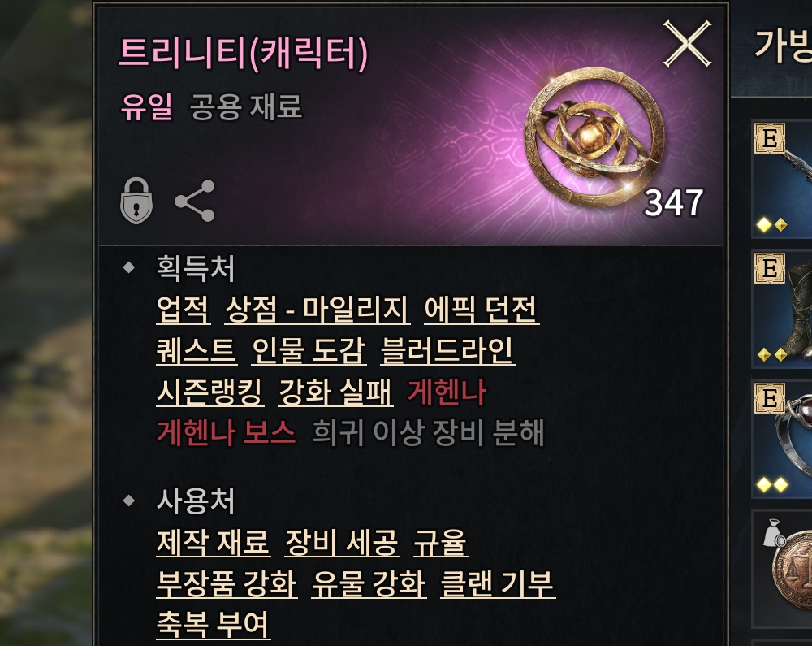Select the bronze coin inventory item
This screenshot has width=812, height=646.
point(782,569)
